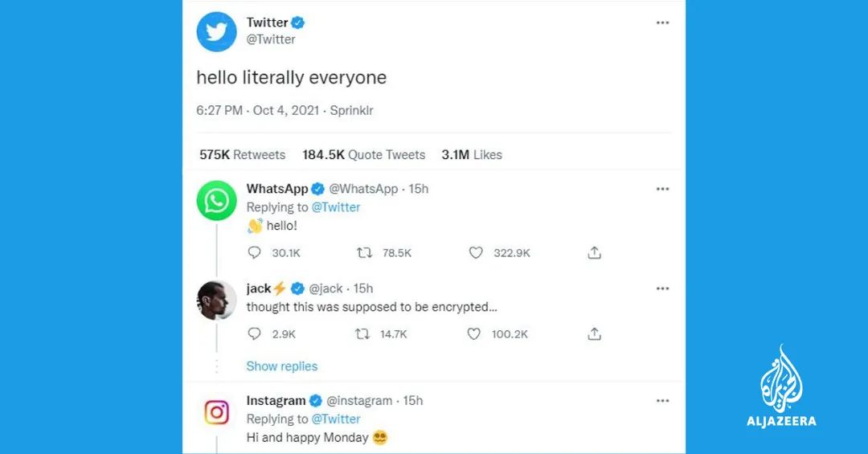Retweet the WhatsApp hello reply
The image size is (868, 454).
(364, 252)
